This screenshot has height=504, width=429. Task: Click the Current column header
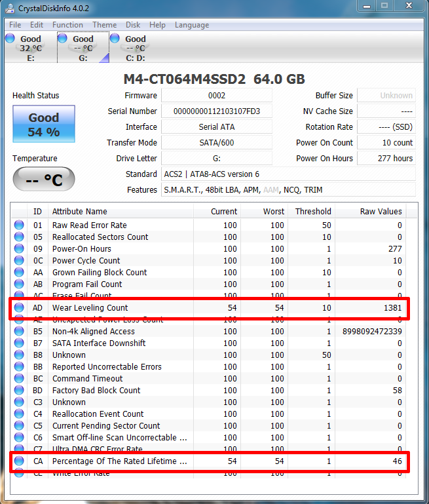pyautogui.click(x=217, y=212)
